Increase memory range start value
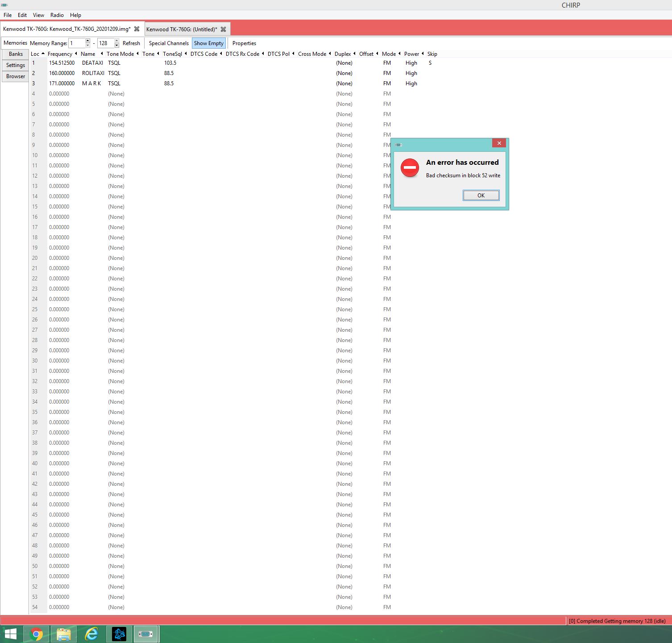Viewport: 672px width, 643px height. pyautogui.click(x=87, y=41)
